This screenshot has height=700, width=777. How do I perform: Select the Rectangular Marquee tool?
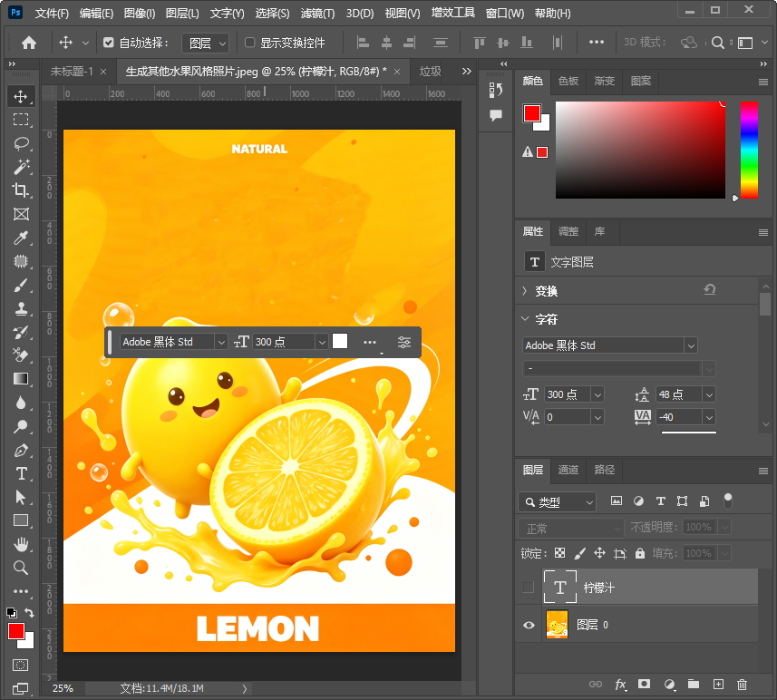[20, 120]
